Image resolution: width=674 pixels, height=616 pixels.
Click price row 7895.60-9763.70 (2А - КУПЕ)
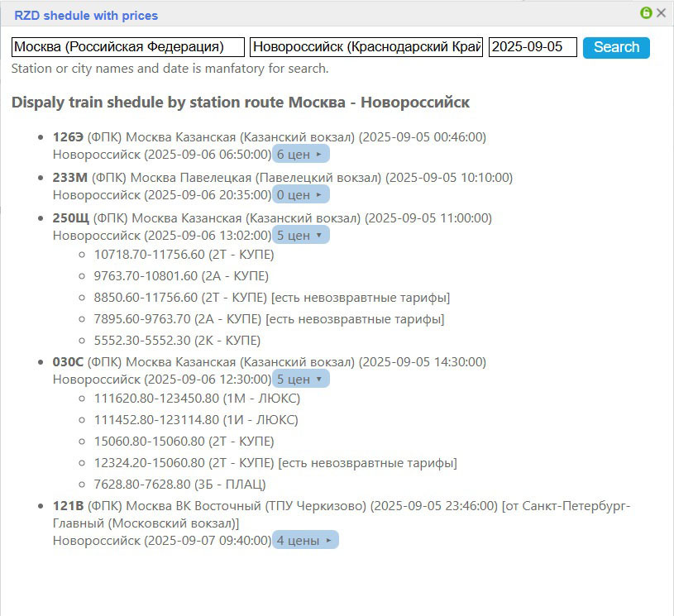(269, 319)
